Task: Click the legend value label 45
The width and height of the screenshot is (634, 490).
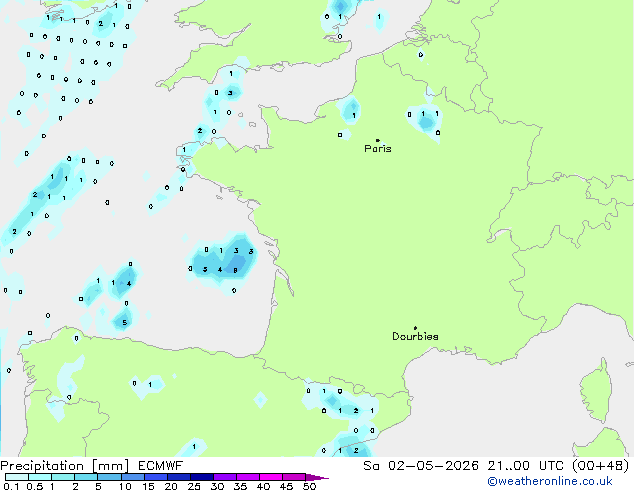Action: pos(286,486)
